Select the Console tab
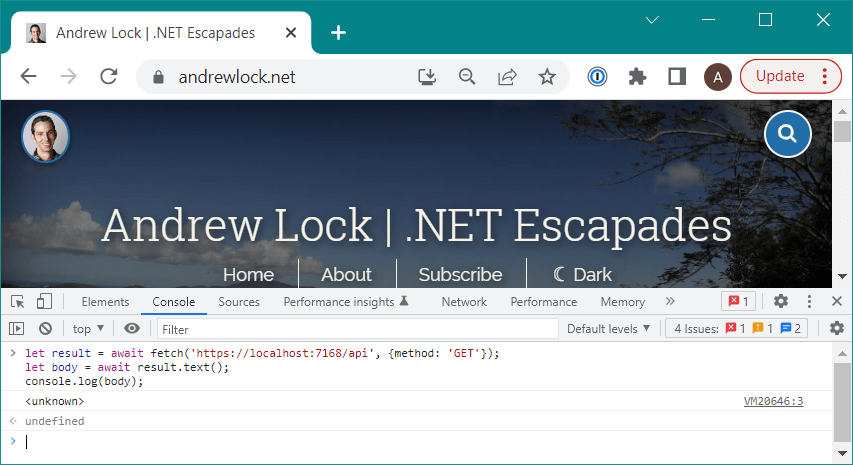 [x=174, y=302]
